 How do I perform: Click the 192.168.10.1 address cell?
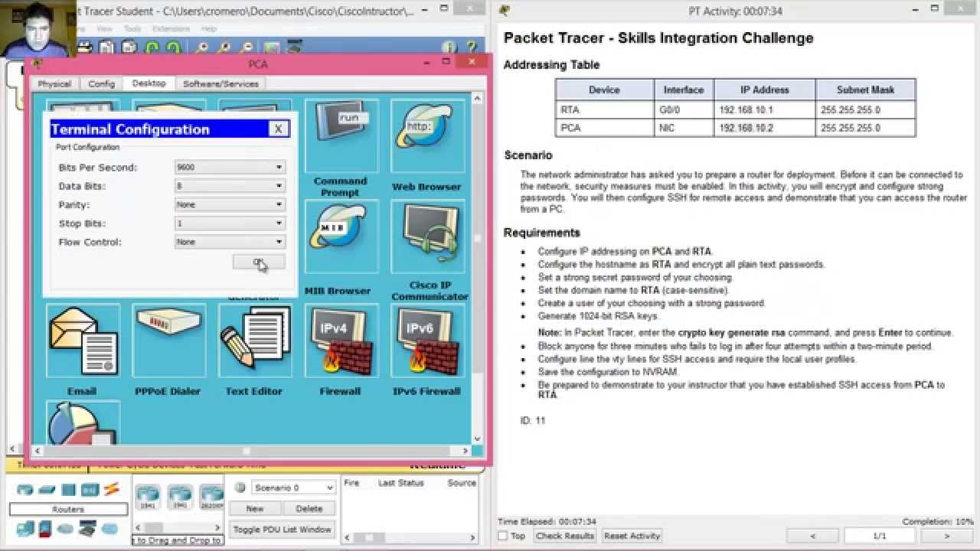point(764,110)
